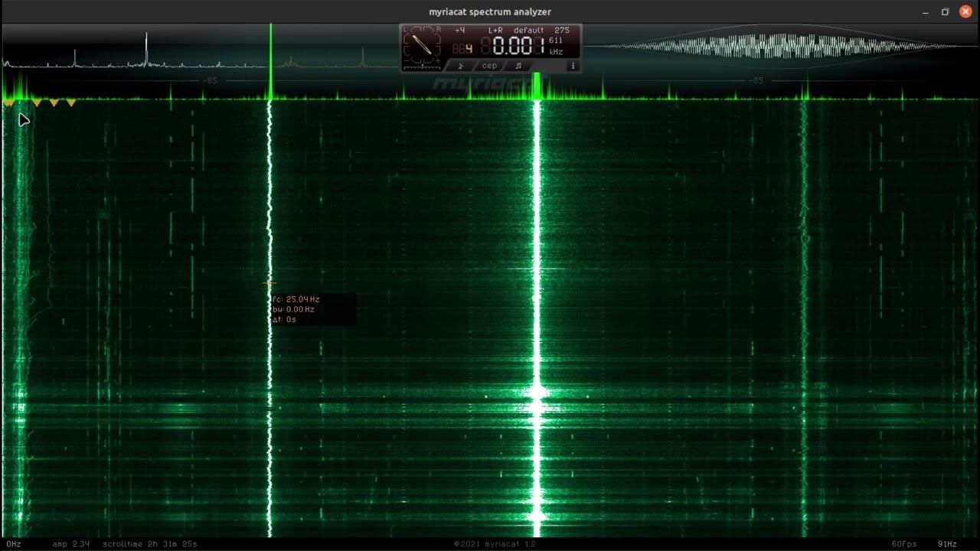Click the second orange marker triangle

(37, 103)
